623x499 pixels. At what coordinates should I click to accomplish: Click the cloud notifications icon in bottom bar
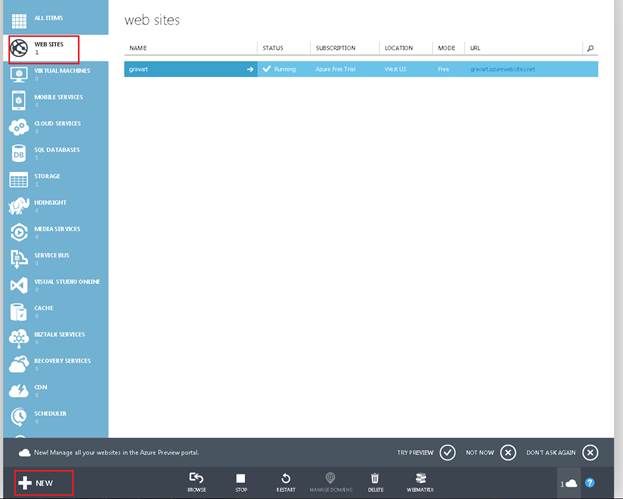(569, 484)
